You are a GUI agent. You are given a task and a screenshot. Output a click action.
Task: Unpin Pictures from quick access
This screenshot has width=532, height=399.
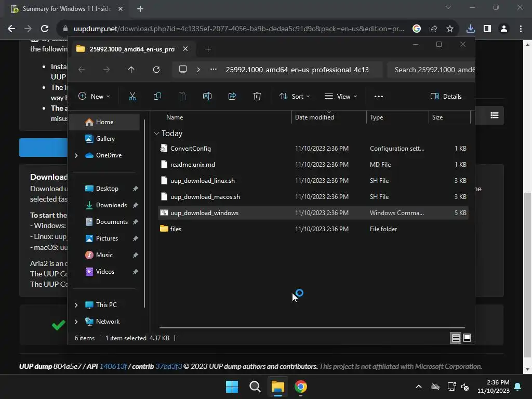point(136,238)
